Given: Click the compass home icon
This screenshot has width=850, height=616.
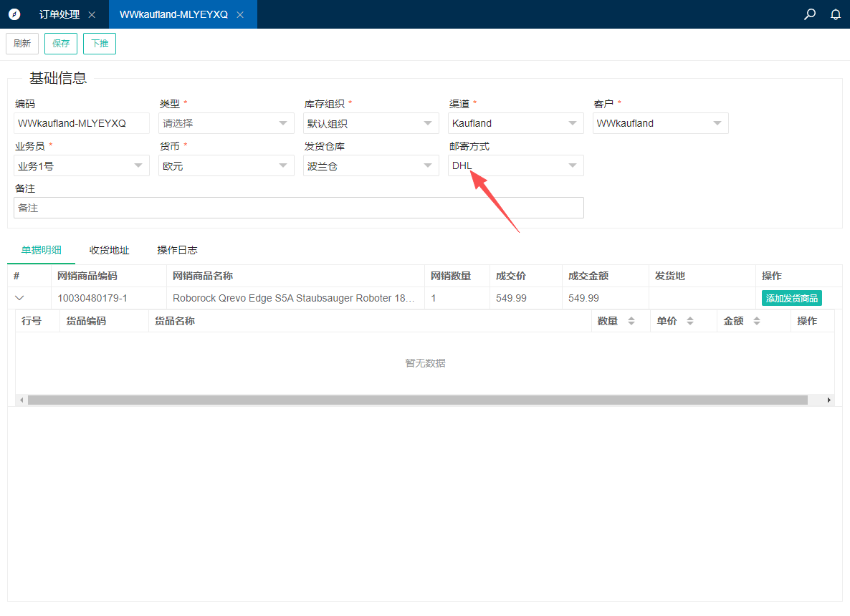Looking at the screenshot, I should [x=14, y=14].
